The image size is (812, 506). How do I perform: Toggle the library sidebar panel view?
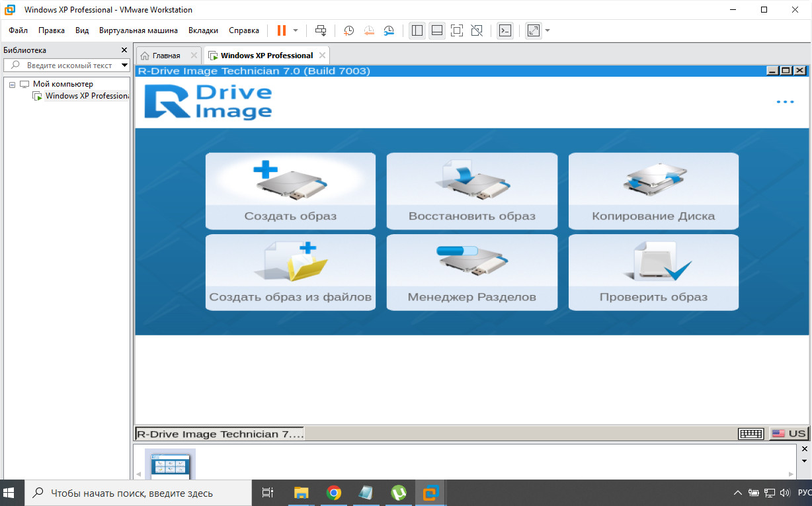[x=417, y=30]
